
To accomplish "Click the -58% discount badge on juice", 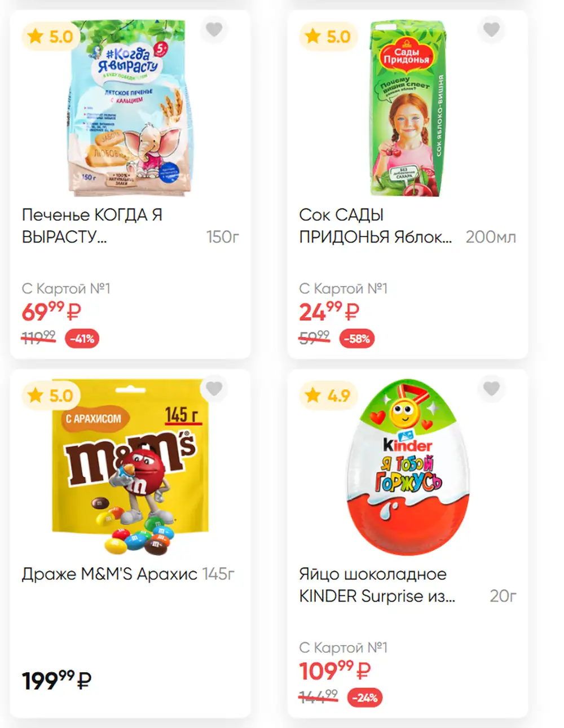I will click(x=357, y=339).
